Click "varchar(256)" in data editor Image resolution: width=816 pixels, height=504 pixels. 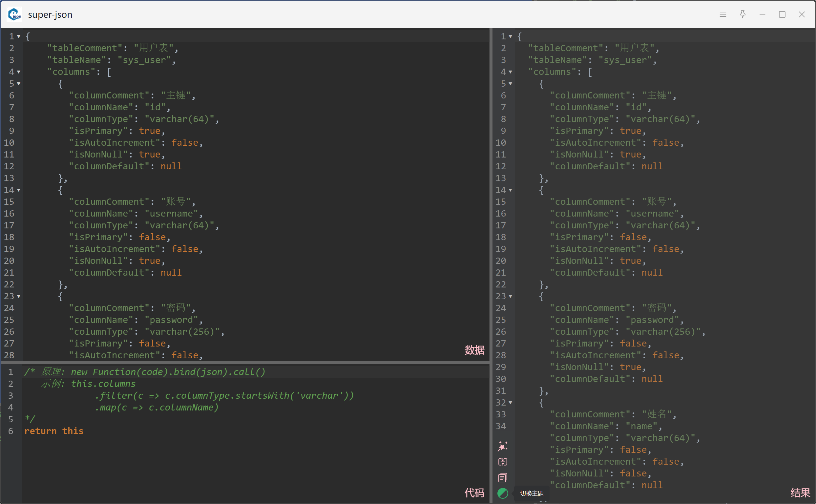182,332
